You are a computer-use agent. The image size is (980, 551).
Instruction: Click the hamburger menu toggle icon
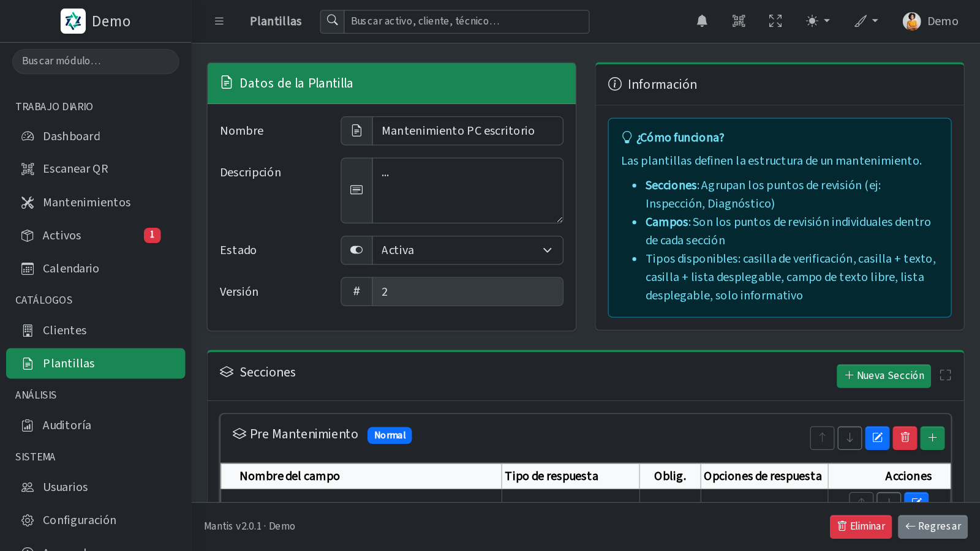click(219, 21)
